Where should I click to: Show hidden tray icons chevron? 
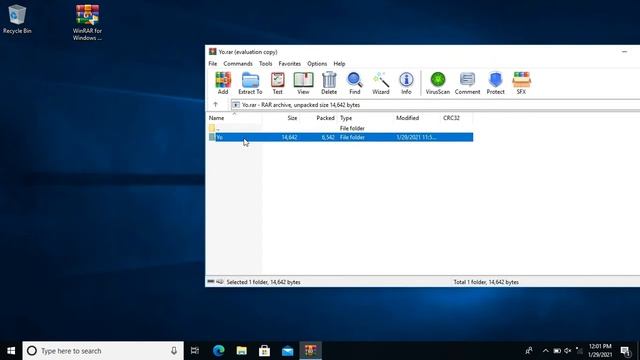(x=545, y=351)
